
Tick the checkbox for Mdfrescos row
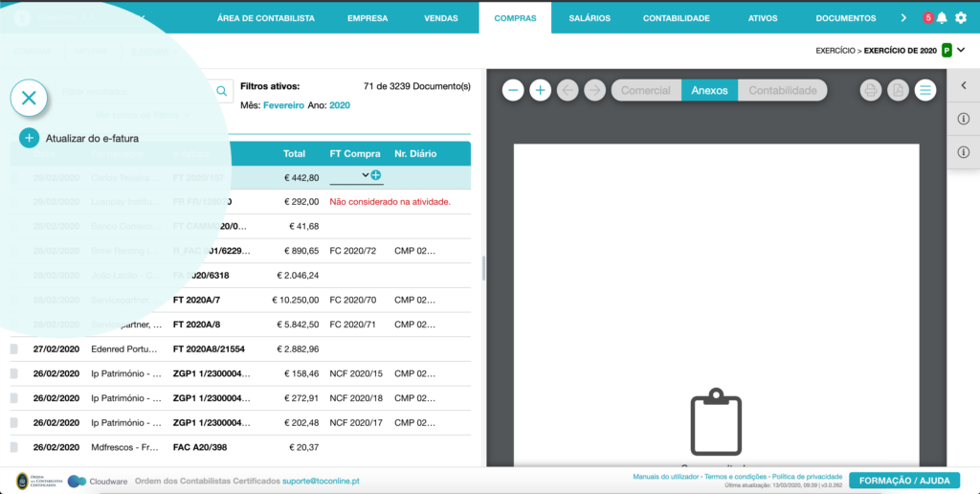pos(14,447)
